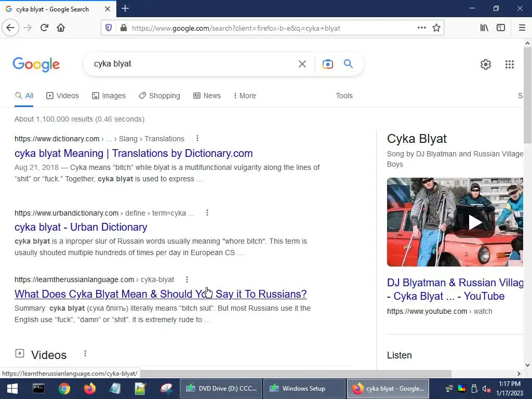The image size is (532, 399).
Task: Click the horizontal scrollbar at page bottom
Action: pyautogui.click(x=295, y=374)
